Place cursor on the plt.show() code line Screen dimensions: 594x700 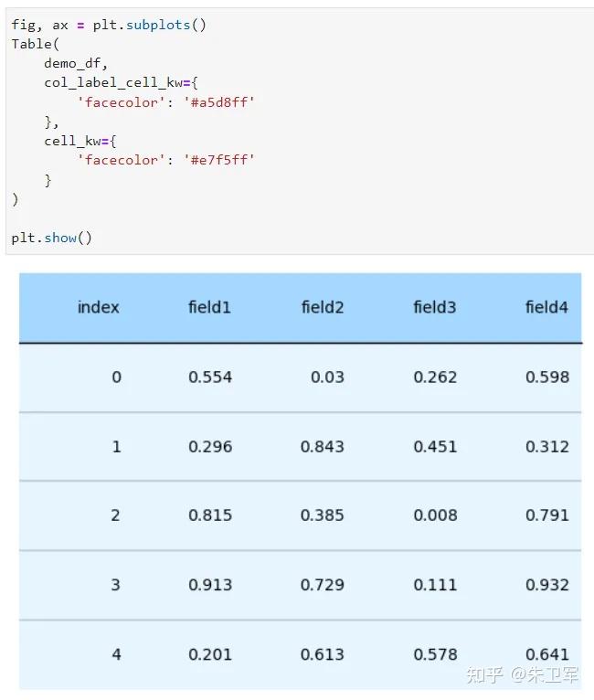[x=52, y=238]
